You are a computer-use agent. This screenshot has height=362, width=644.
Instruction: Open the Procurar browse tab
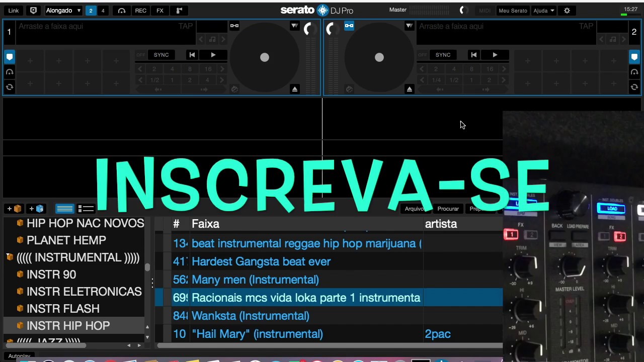click(448, 209)
